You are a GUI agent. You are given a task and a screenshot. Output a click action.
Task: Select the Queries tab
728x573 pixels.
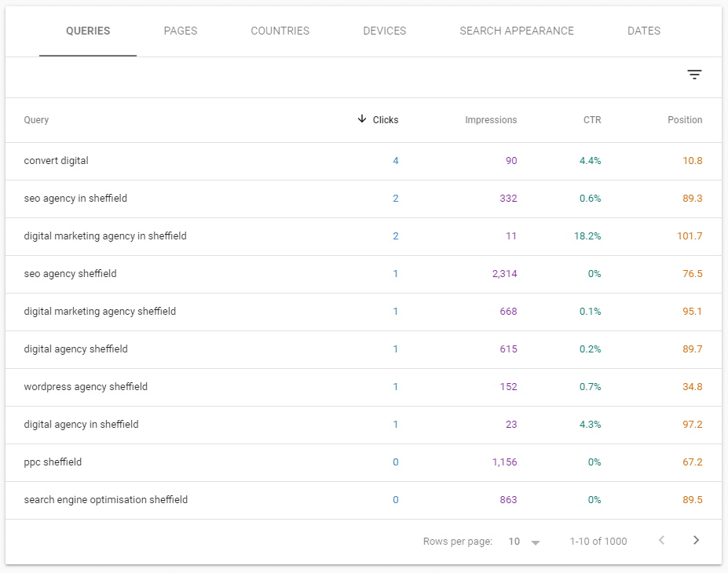point(88,31)
